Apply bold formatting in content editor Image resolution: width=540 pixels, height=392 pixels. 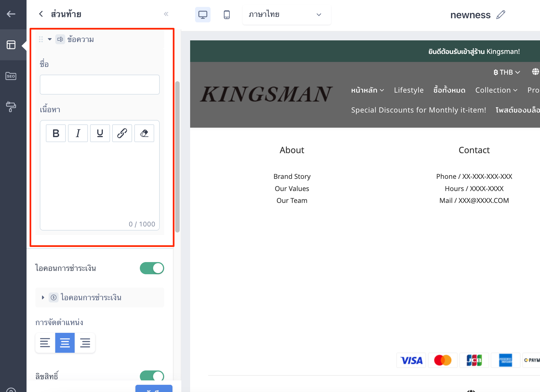56,133
